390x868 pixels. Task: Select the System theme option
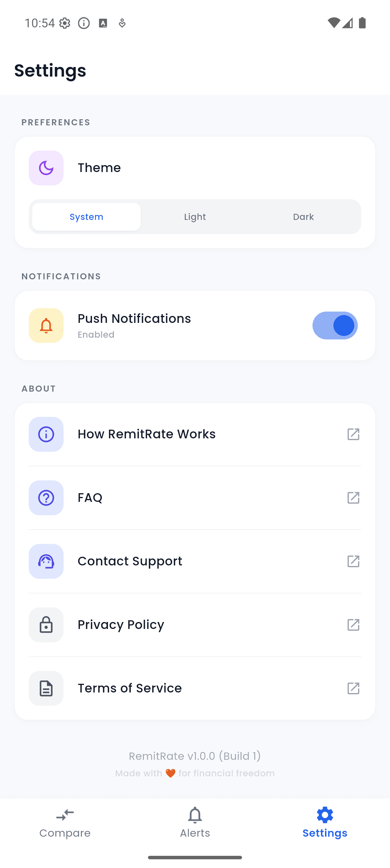[87, 217]
